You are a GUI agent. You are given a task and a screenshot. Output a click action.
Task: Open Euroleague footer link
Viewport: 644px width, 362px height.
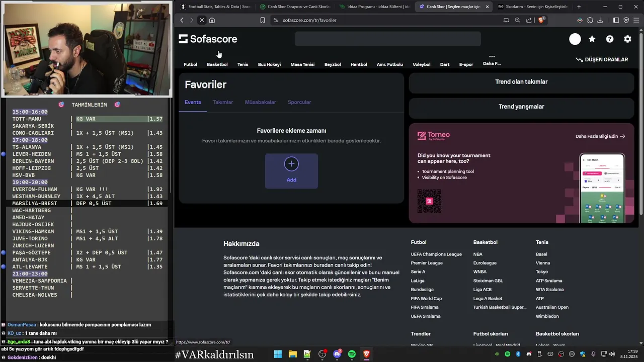[485, 263]
